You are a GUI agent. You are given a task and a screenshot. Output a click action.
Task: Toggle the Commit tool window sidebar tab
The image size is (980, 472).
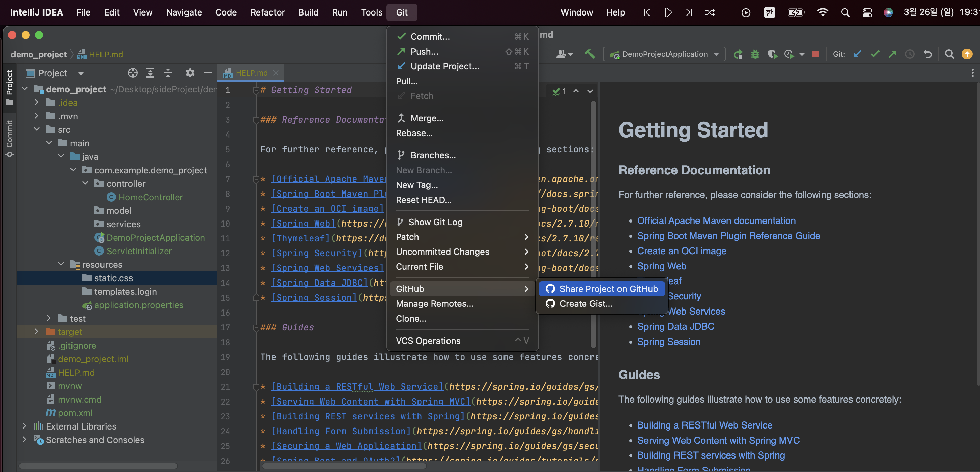[9, 139]
